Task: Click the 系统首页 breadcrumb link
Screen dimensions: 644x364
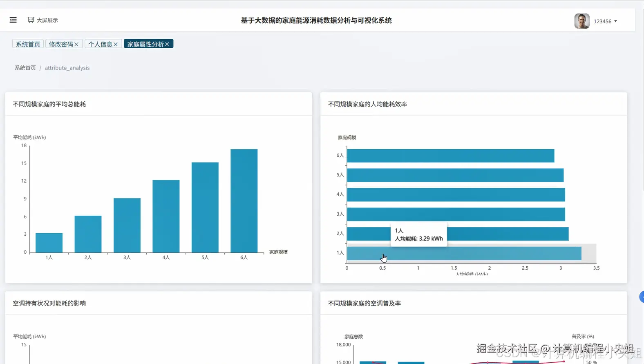Action: pyautogui.click(x=25, y=68)
